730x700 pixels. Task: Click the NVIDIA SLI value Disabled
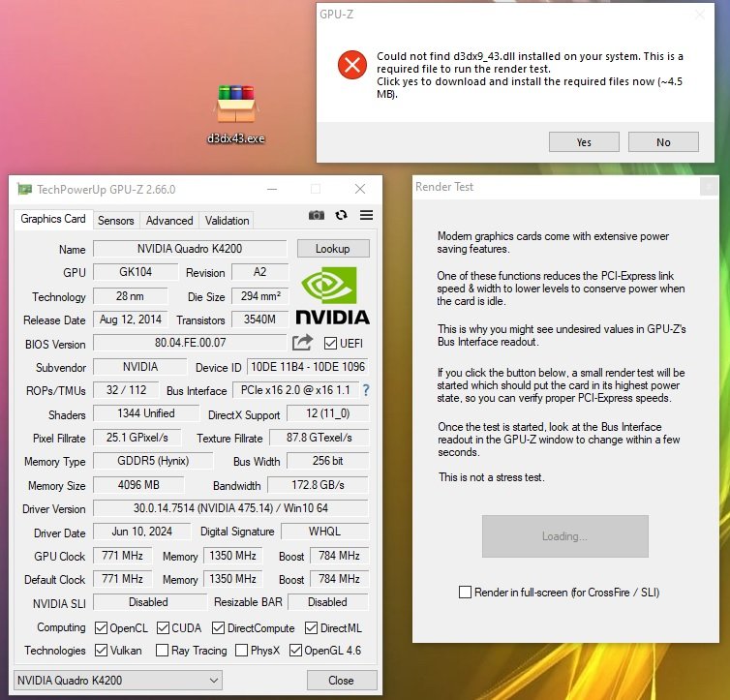coord(148,602)
